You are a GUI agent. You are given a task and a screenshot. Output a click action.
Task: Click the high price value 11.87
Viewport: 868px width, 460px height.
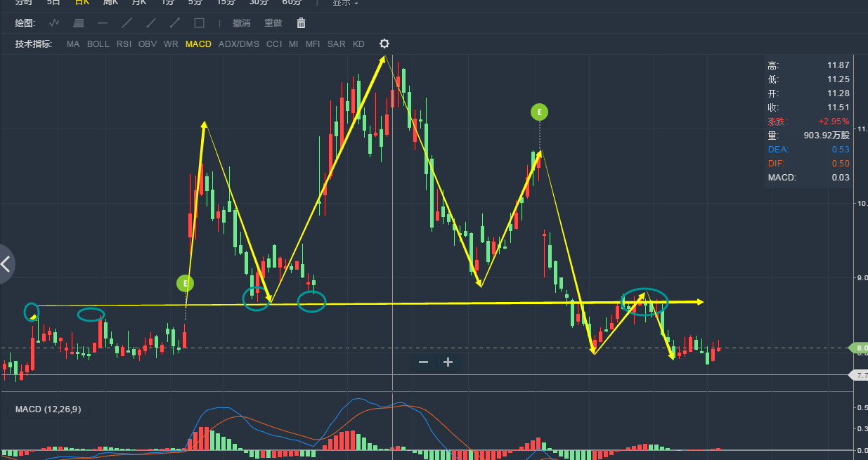(838, 65)
